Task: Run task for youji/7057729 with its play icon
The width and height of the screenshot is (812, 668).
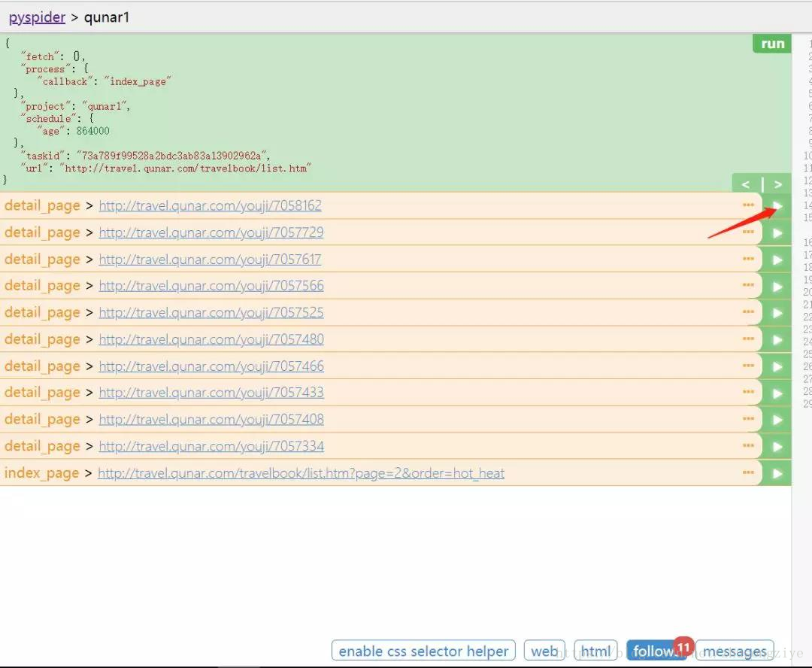Action: pyautogui.click(x=777, y=233)
